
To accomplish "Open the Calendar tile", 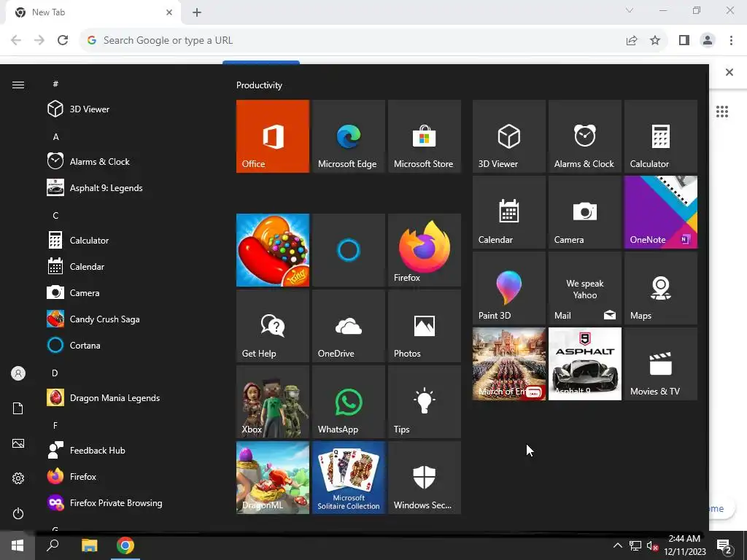I will [x=508, y=212].
